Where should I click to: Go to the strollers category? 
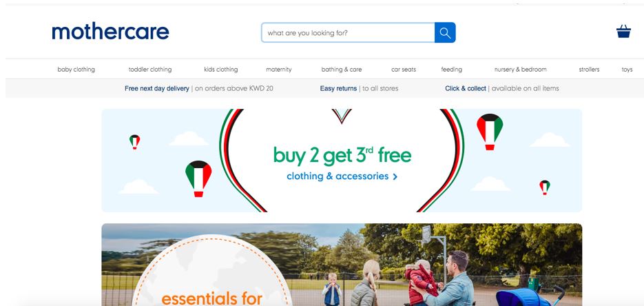pos(589,70)
